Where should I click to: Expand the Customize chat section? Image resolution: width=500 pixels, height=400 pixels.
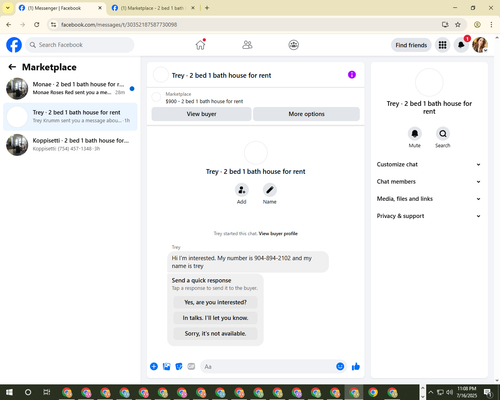[x=429, y=164]
